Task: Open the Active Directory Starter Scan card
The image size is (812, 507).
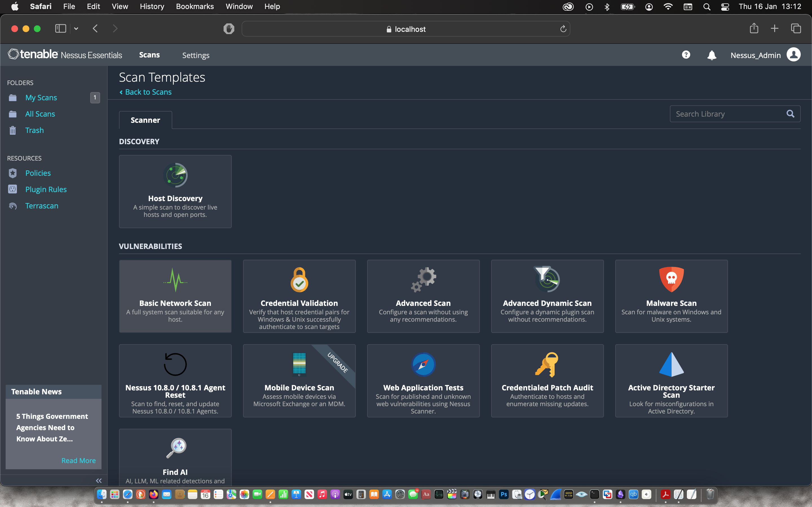Action: (671, 381)
